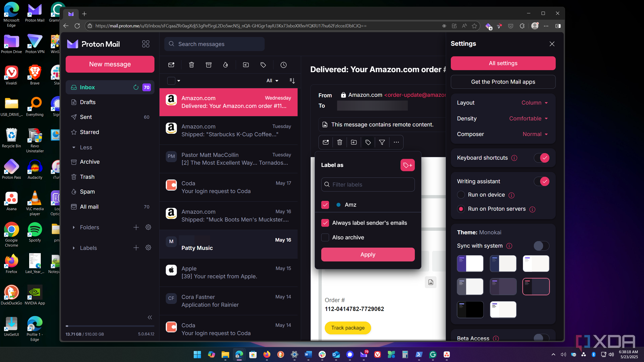This screenshot has height=362, width=644.
Task: Click Get the Proton Mail apps button
Action: (x=503, y=82)
